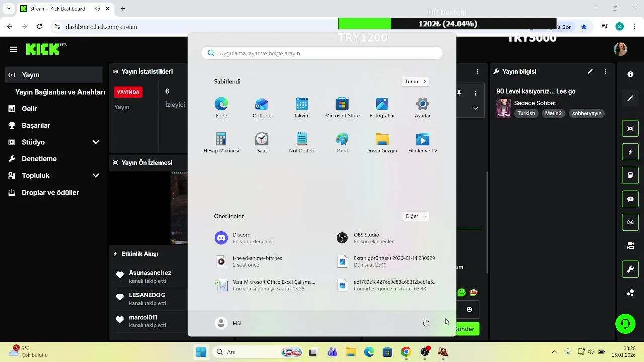Toggle the camera widget icon in right toolbar
644x362 pixels.
tap(630, 246)
